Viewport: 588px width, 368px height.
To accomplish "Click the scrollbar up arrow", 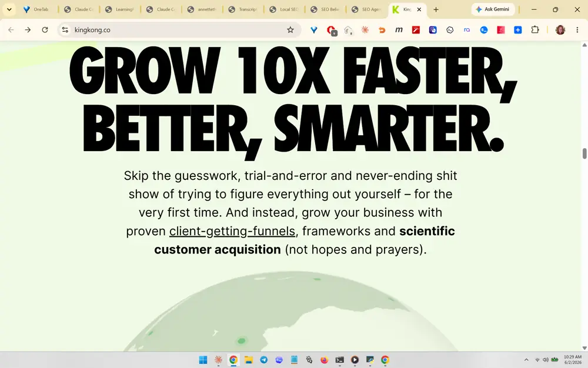I will 584,45.
